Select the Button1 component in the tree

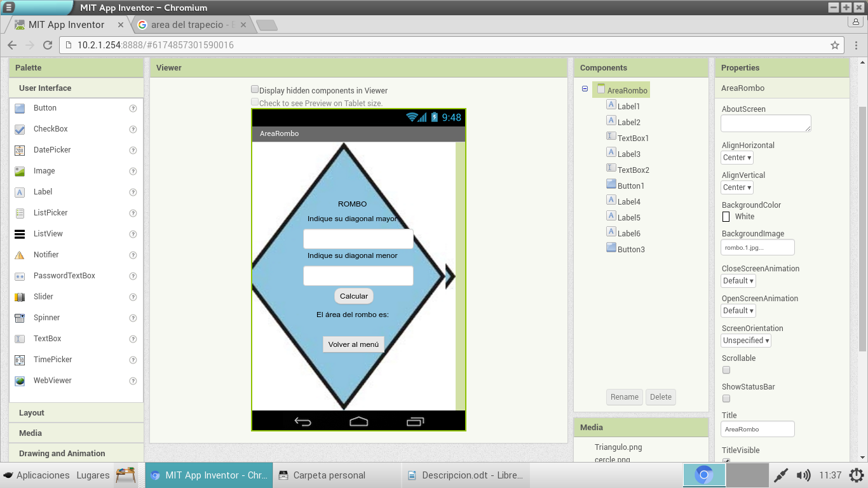(x=625, y=186)
